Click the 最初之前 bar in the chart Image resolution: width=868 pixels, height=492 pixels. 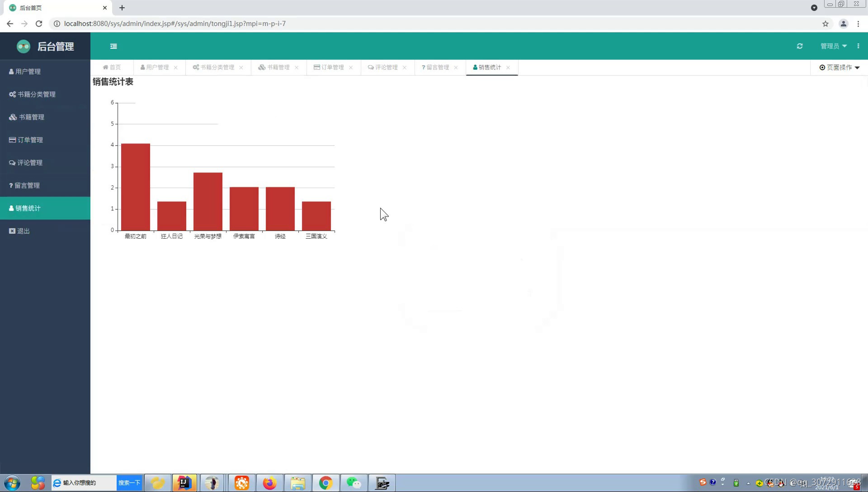(136, 187)
